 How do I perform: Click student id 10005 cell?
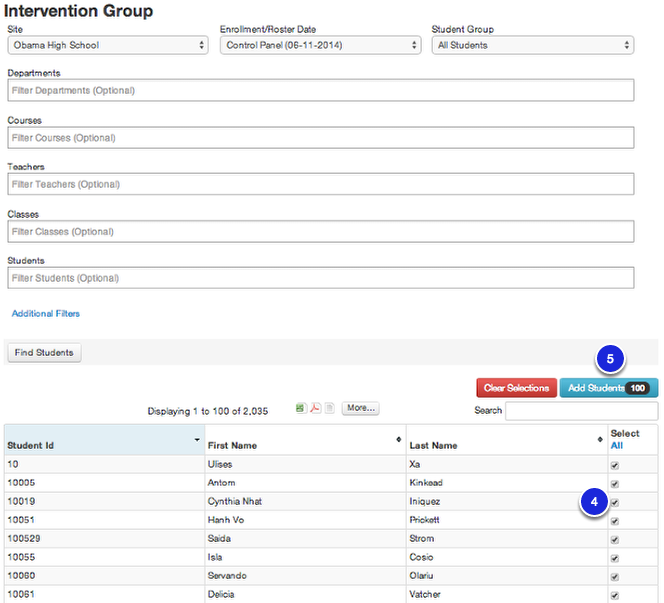click(x=105, y=483)
